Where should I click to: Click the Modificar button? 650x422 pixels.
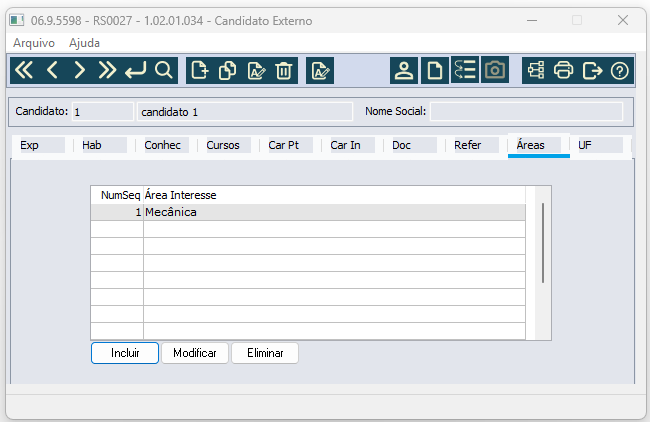[x=195, y=353]
